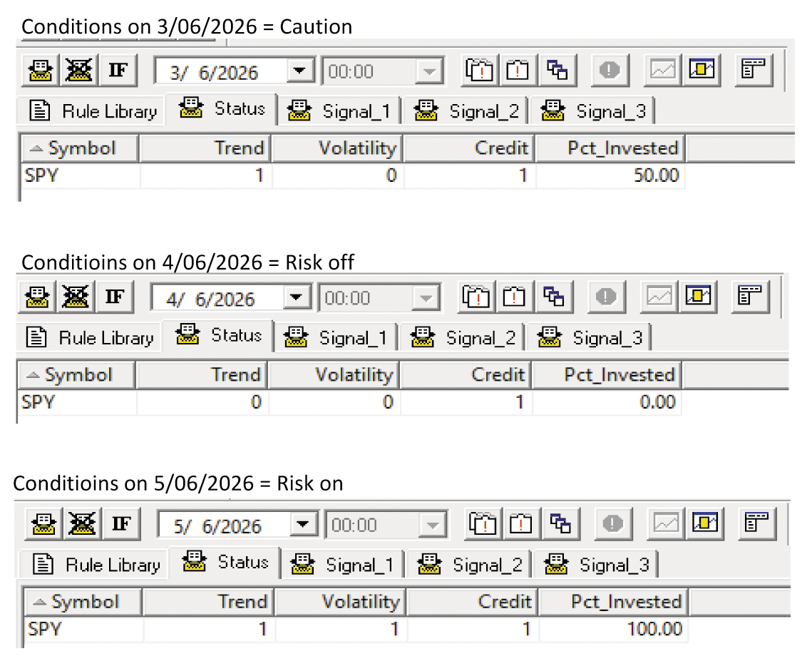
Task: Click the list layout icon in 5/6/2026 toolbar
Action: click(756, 523)
